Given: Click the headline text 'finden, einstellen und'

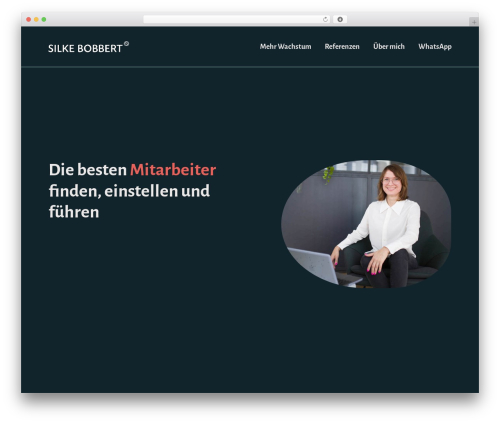Looking at the screenshot, I should click(129, 191).
